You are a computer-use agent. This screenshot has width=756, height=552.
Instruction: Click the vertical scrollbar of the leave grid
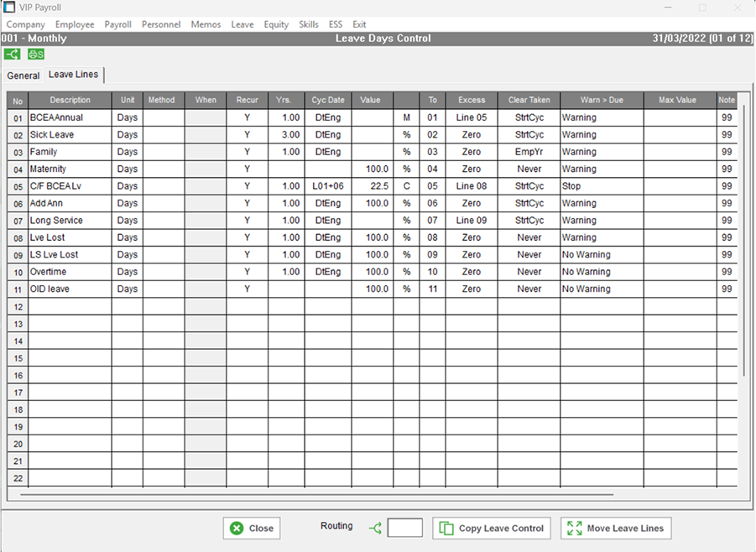click(x=743, y=252)
